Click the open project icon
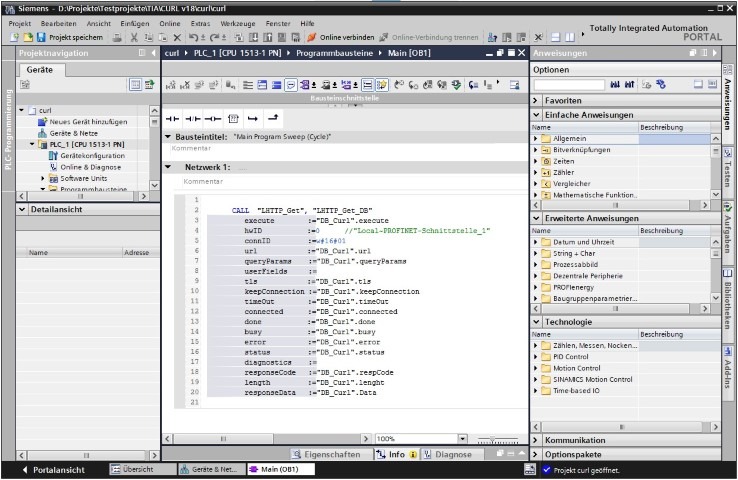This screenshot has width=738, height=480. coord(28,37)
